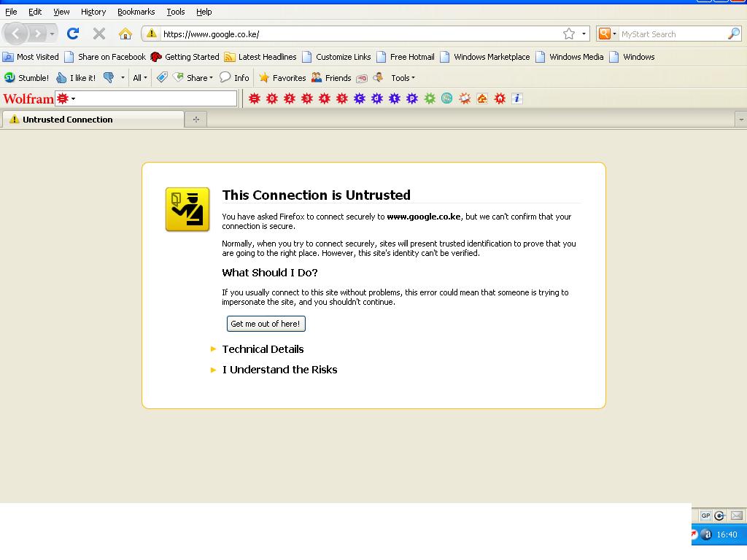
Task: Go back with the Back arrow button
Action: point(15,34)
